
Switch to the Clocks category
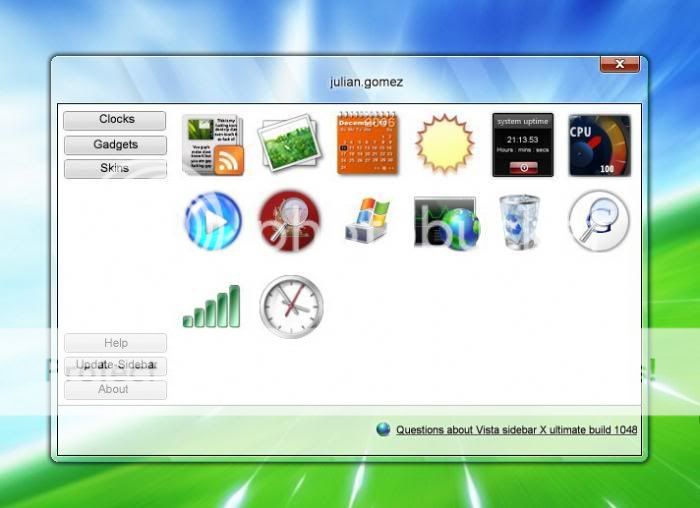click(x=115, y=120)
